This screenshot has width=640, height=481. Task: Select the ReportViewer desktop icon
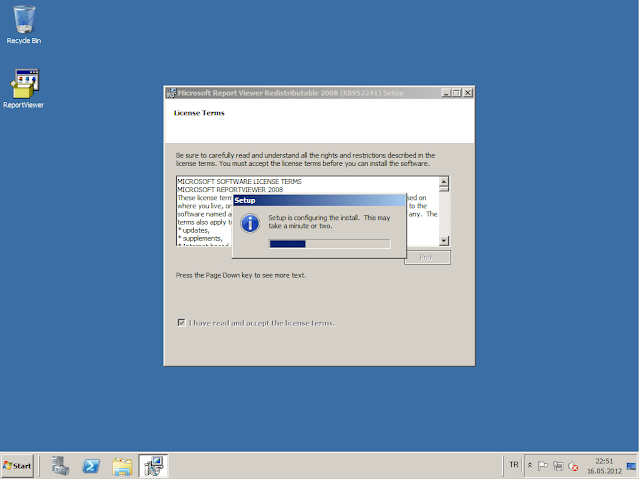(23, 87)
